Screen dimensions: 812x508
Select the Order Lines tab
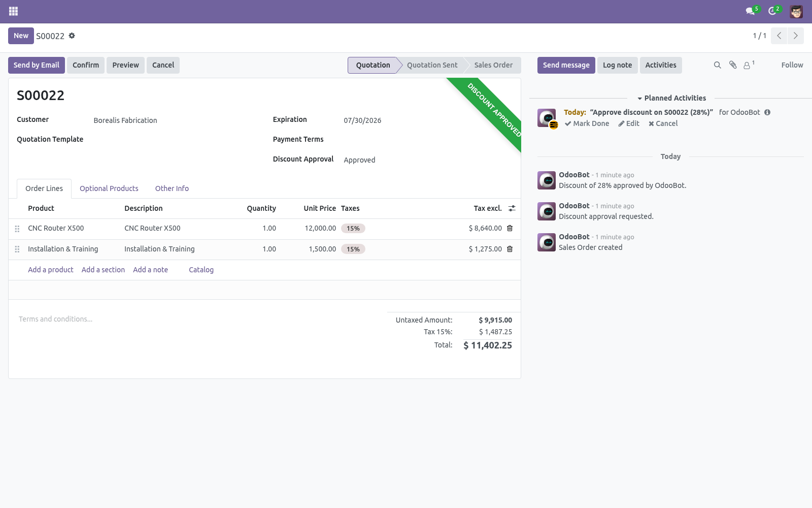(x=44, y=188)
